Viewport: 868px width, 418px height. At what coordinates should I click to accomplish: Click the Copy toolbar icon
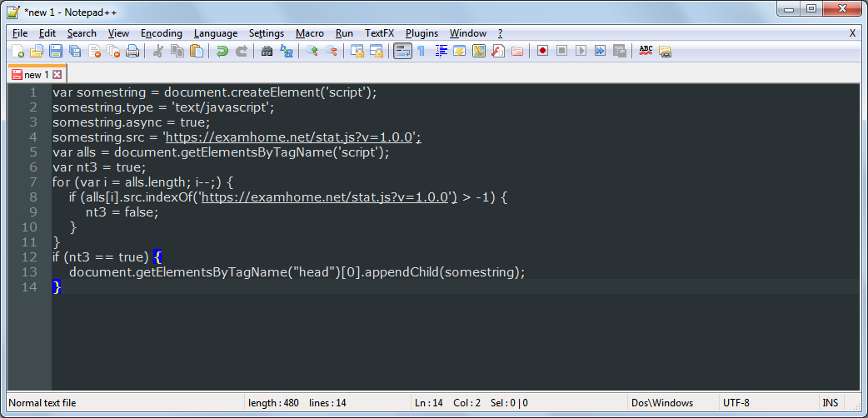coord(177,52)
